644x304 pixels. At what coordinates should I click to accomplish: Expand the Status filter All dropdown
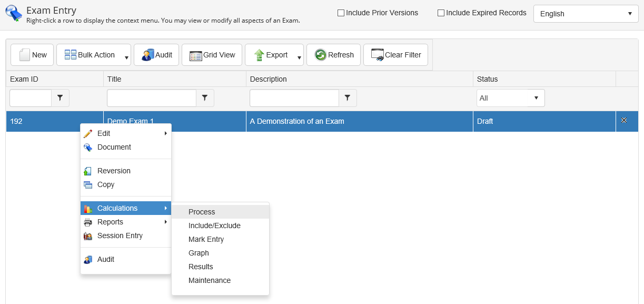(510, 98)
